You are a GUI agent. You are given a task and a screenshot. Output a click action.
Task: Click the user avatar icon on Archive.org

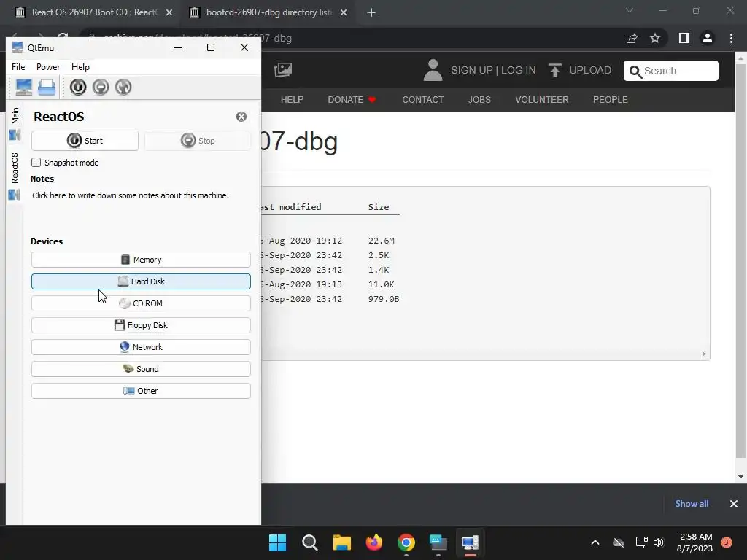[433, 70]
